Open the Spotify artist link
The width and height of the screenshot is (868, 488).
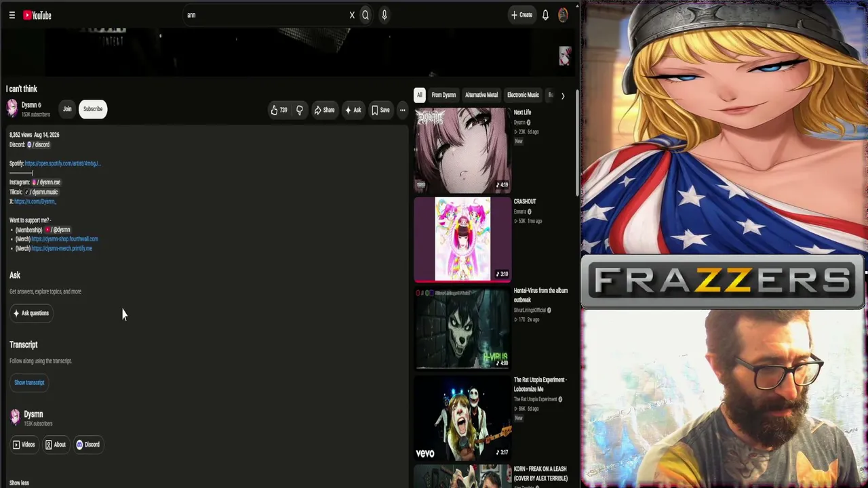tap(62, 163)
